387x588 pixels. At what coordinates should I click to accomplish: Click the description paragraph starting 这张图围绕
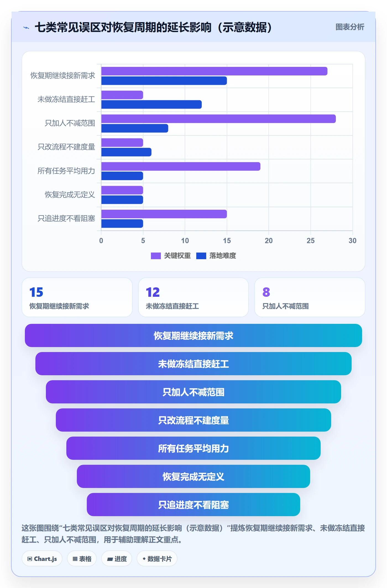[x=193, y=534]
